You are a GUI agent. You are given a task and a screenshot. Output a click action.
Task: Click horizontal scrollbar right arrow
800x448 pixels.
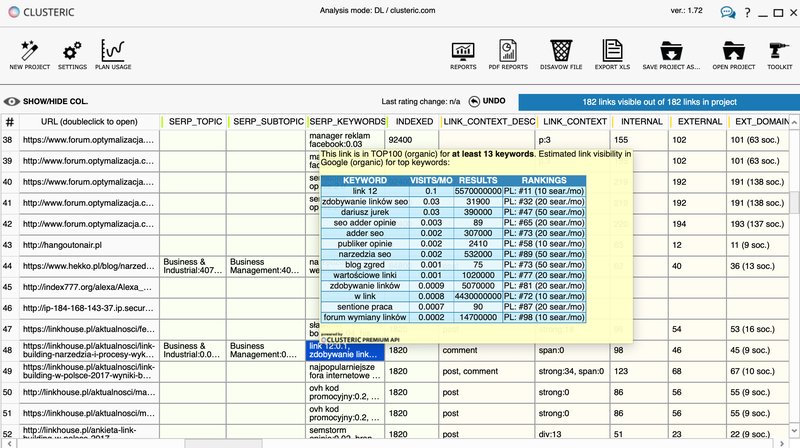click(782, 443)
